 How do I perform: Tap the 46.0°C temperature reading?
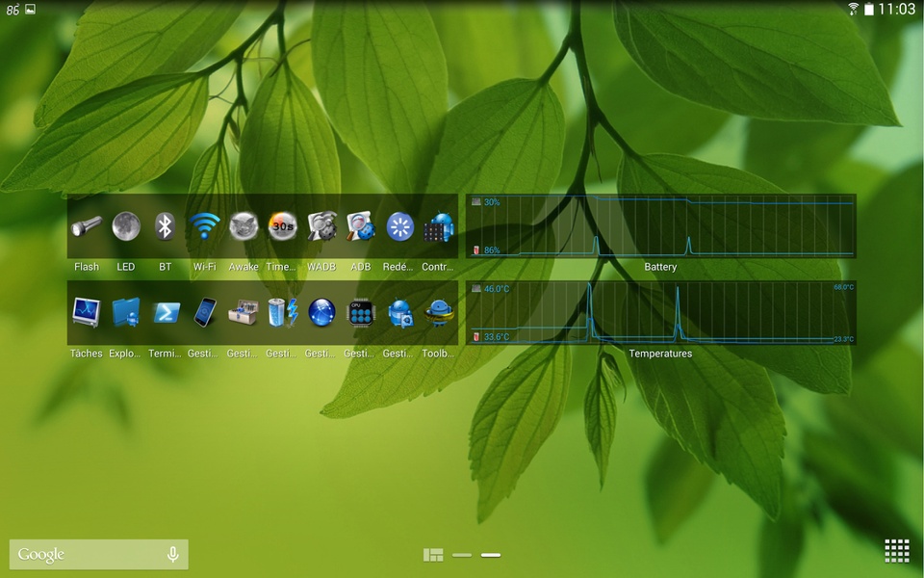pyautogui.click(x=497, y=288)
